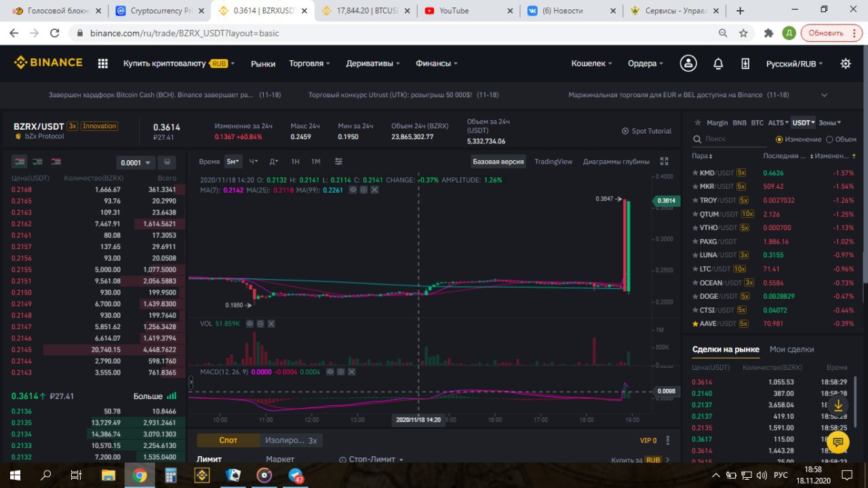Open VOL indicator settings

point(260,324)
